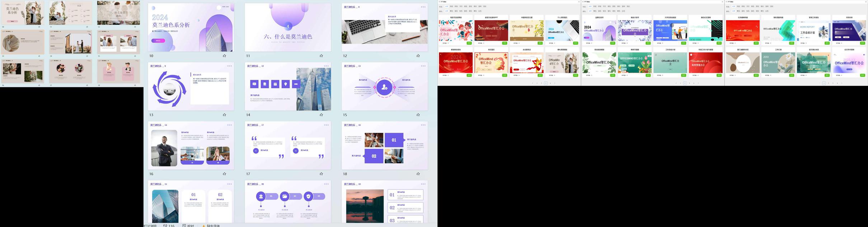Screen dimensions: 868x227
Task: Use the 绿色清新风格 template green button
Action: [792, 43]
